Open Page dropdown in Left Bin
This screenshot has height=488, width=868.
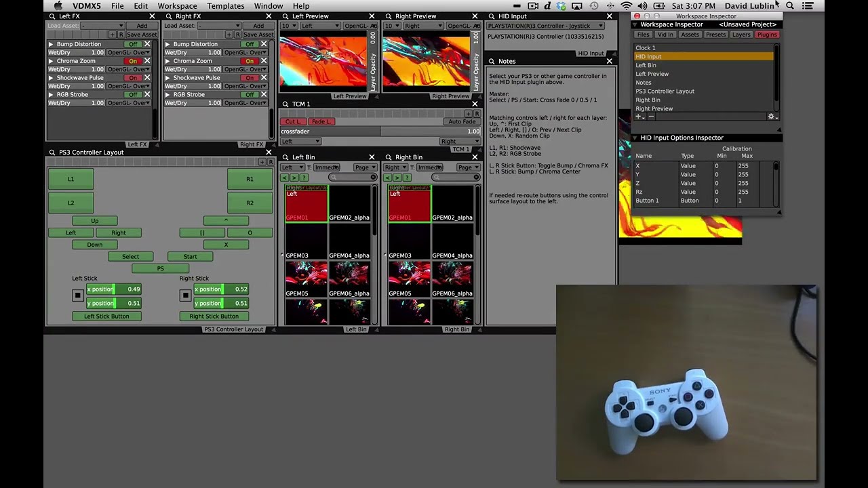click(365, 167)
